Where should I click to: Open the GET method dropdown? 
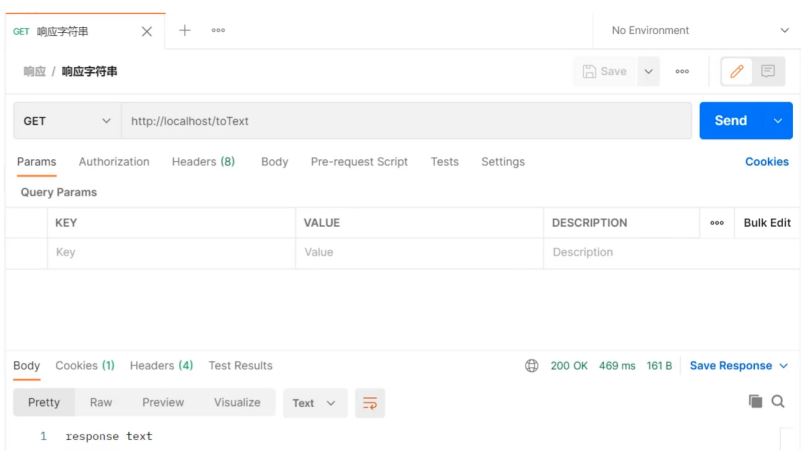(x=65, y=121)
